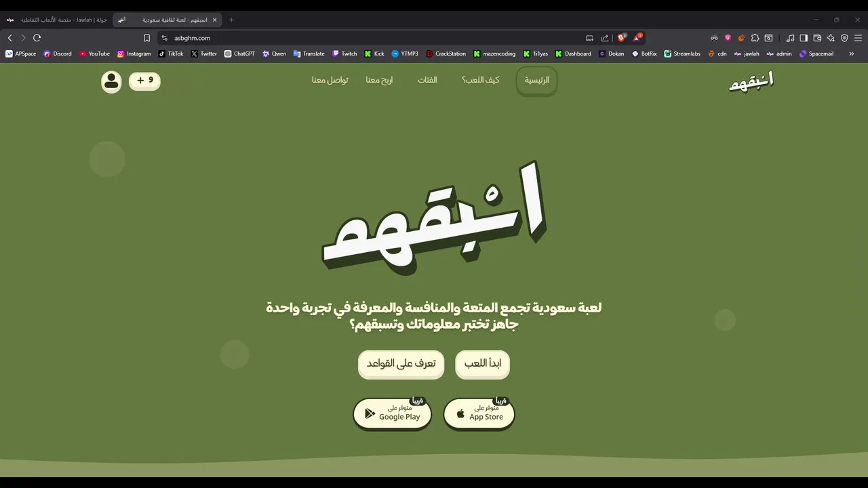Screen dimensions: 868x488
Task: Open the كيف اللعب؟ nav item
Action: click(481, 80)
